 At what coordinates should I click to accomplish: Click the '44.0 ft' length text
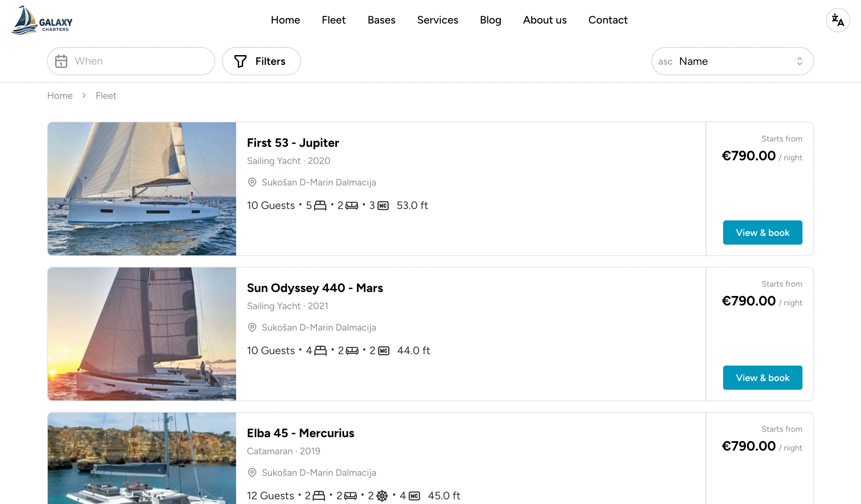(413, 350)
